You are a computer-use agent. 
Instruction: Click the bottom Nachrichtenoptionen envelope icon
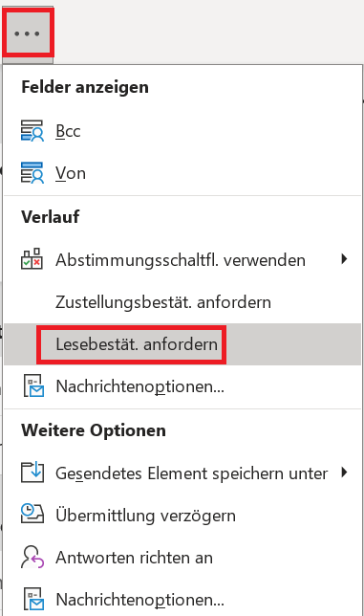coord(32,599)
